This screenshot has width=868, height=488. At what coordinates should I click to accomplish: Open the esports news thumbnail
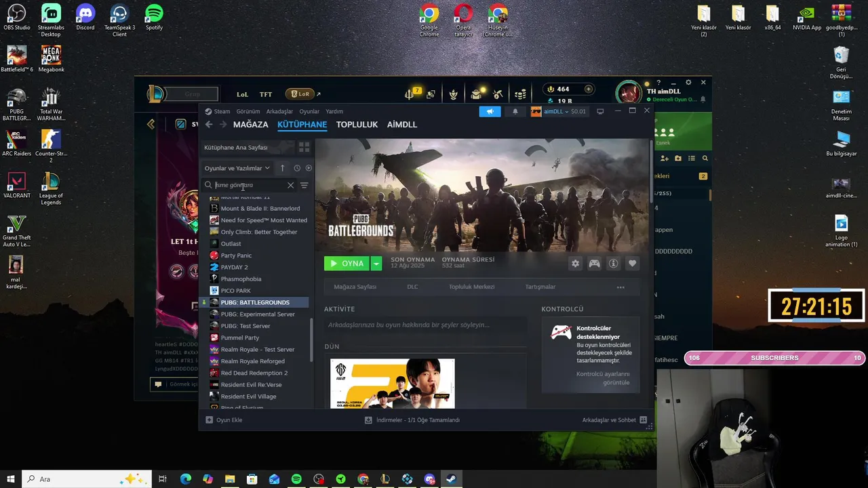click(392, 384)
